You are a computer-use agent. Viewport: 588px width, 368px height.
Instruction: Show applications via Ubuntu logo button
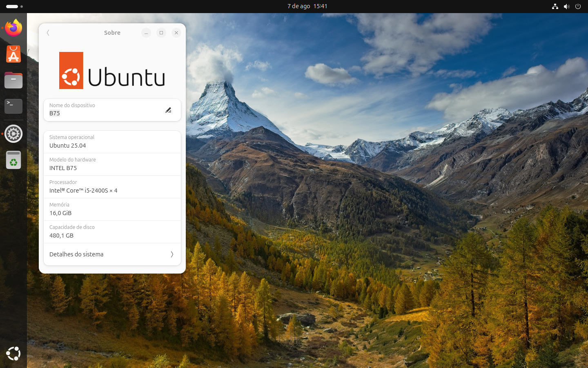click(13, 354)
